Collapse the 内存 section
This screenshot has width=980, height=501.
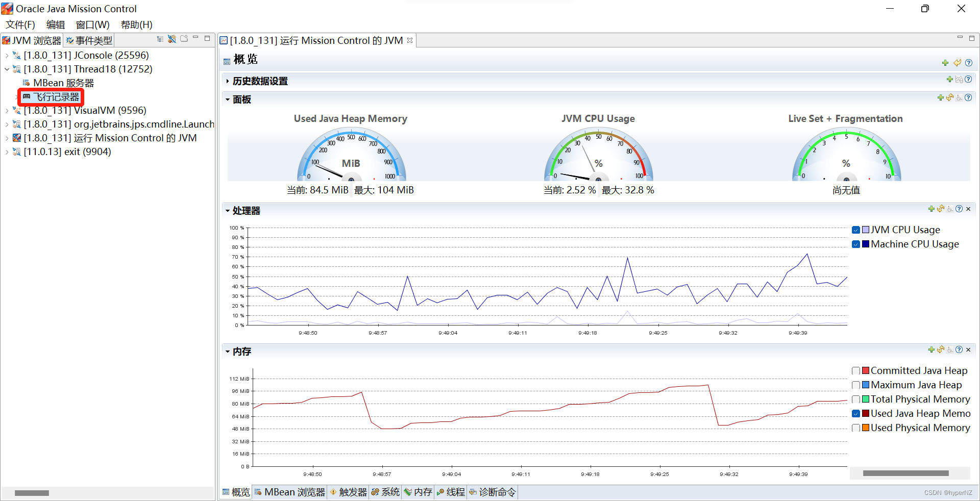coord(228,352)
